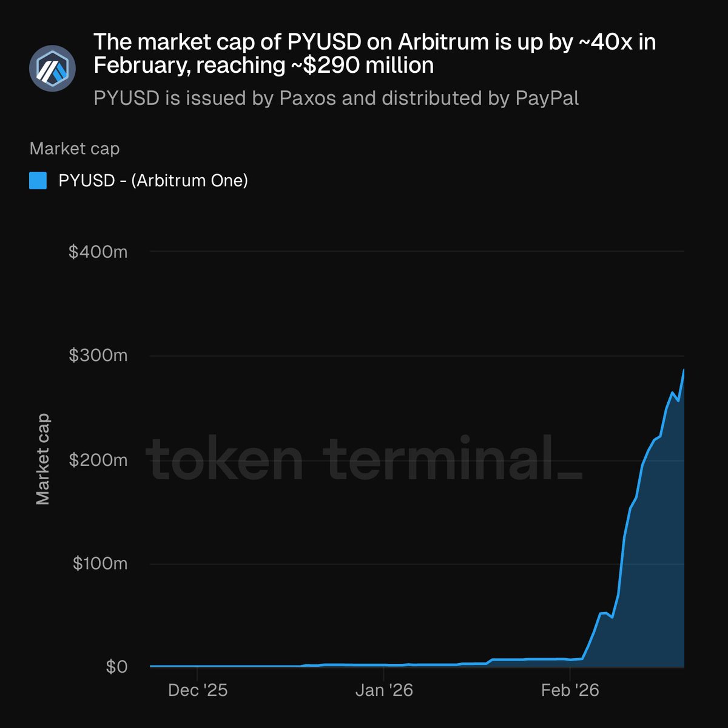This screenshot has height=728, width=728.
Task: Select the Dec '25 x-axis label
Action: point(198,690)
